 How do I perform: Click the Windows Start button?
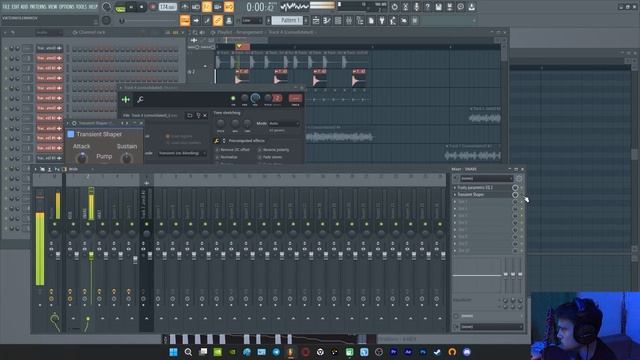[173, 352]
